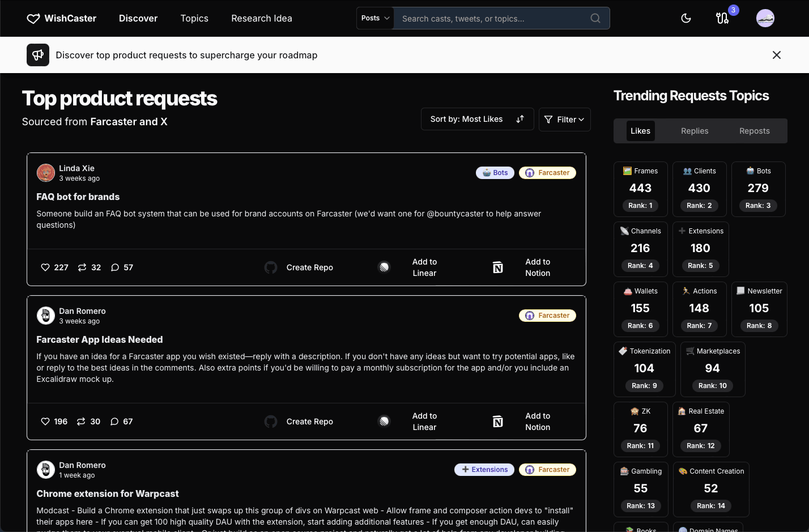This screenshot has height=532, width=809.
Task: Open the Actions topic card
Action: click(x=700, y=309)
